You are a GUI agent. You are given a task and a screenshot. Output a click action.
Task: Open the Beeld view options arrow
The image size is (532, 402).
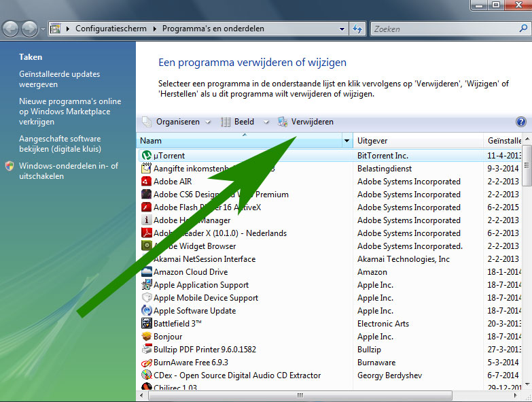click(266, 122)
